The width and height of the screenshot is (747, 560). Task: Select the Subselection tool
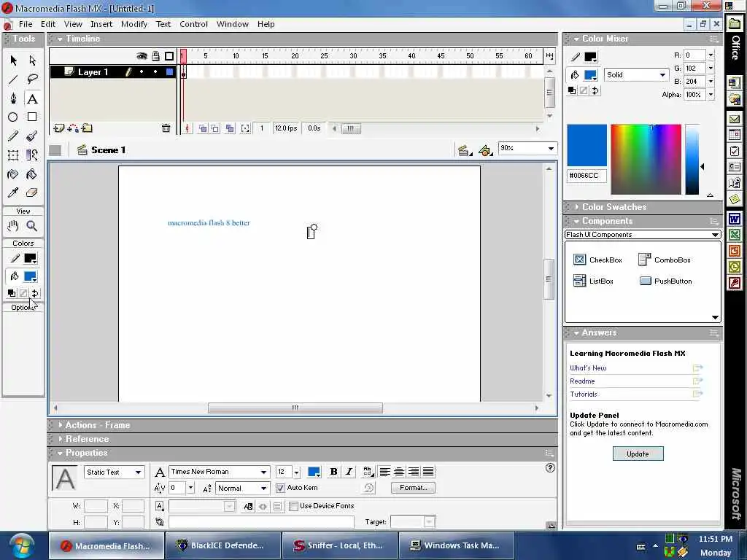[32, 61]
